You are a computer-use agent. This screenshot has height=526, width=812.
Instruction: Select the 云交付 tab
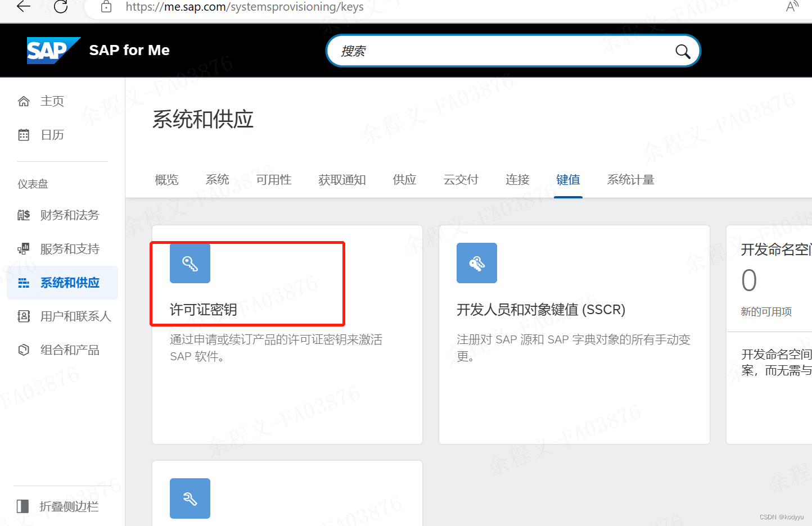[461, 179]
